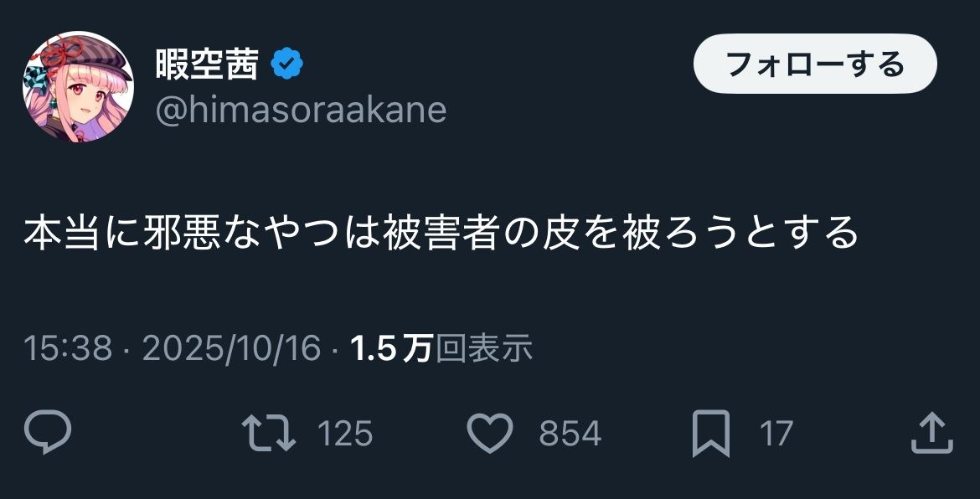Click the tweet text body
This screenshot has width=980, height=499.
click(x=441, y=233)
